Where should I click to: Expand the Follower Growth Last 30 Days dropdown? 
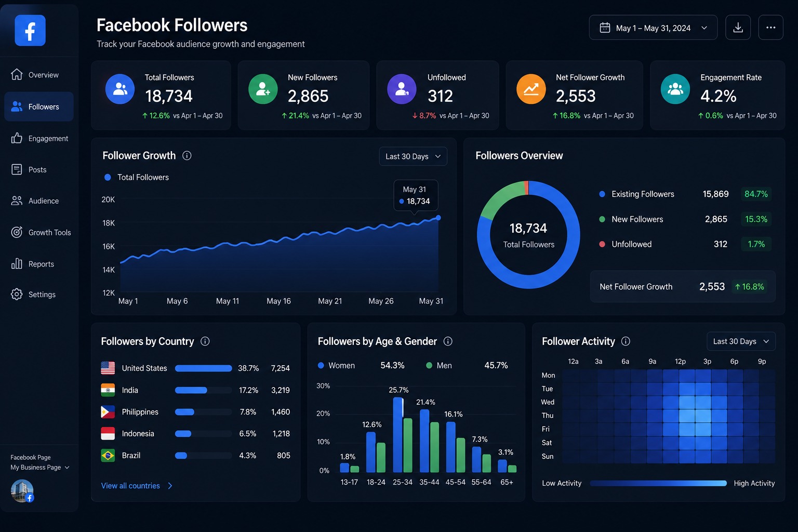[413, 156]
